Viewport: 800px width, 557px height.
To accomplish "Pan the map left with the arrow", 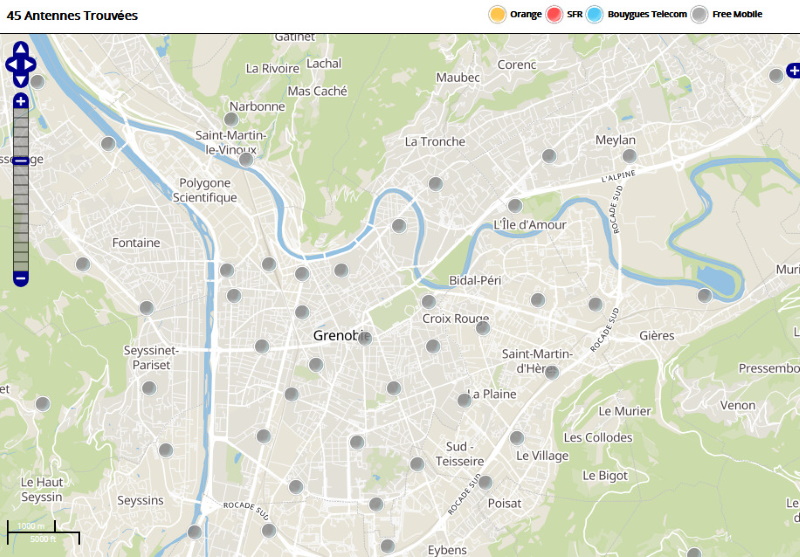I will [x=11, y=65].
